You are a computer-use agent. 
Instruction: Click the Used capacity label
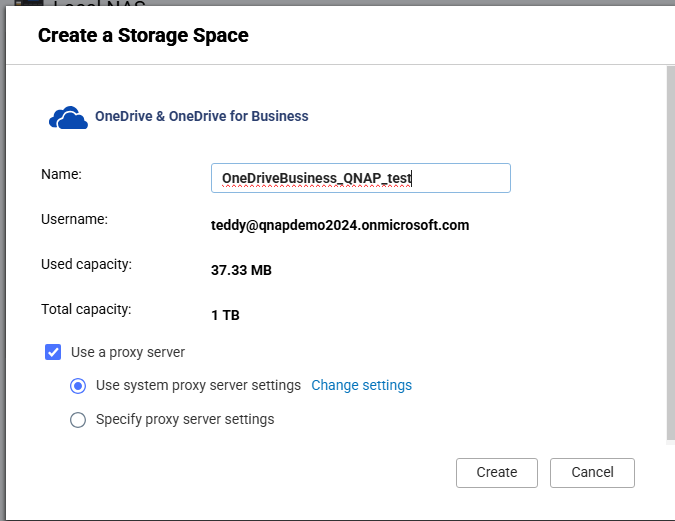point(86,264)
